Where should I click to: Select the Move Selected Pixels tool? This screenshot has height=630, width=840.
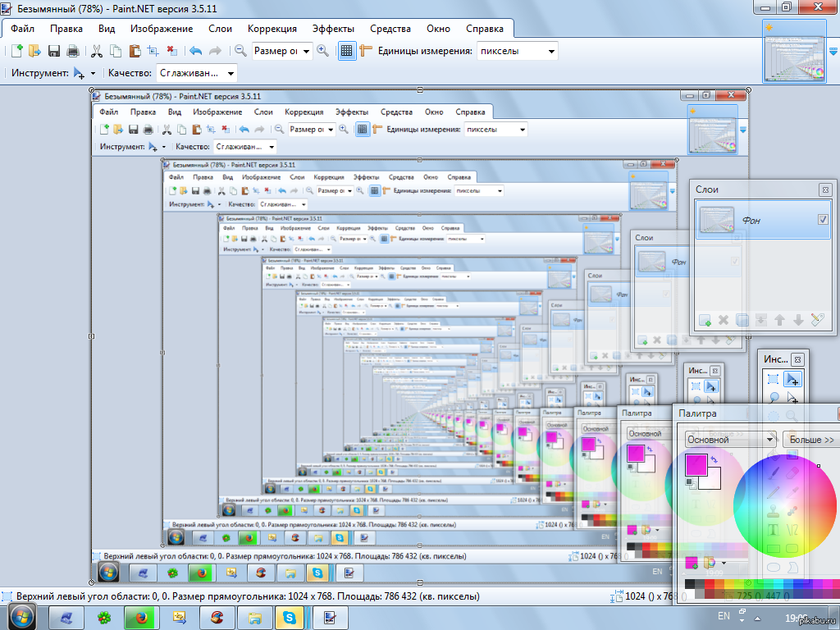tap(792, 379)
